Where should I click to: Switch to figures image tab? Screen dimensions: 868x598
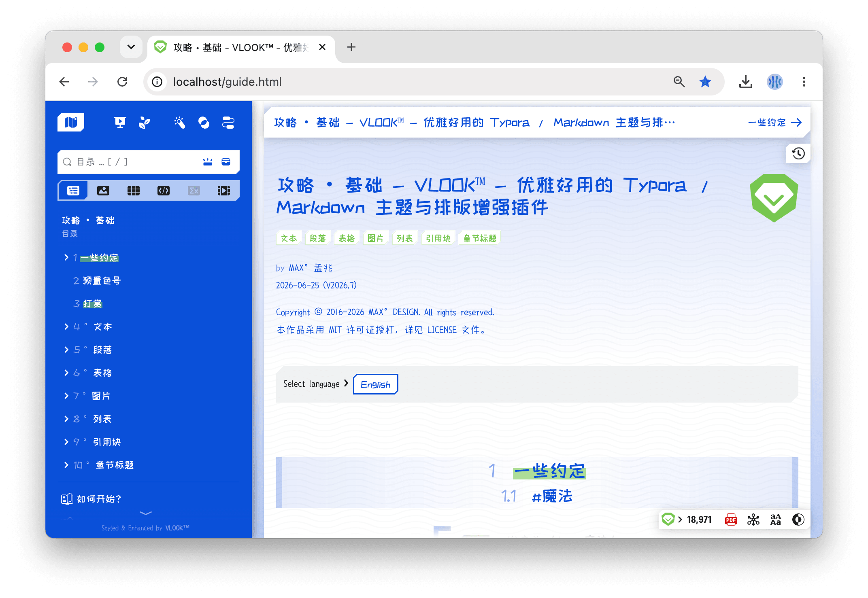[103, 190]
